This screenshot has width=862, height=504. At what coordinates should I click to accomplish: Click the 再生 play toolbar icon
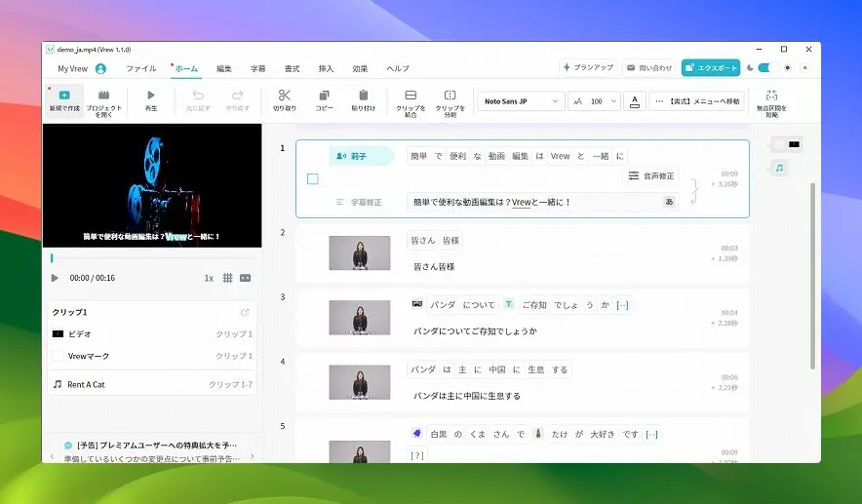[151, 96]
